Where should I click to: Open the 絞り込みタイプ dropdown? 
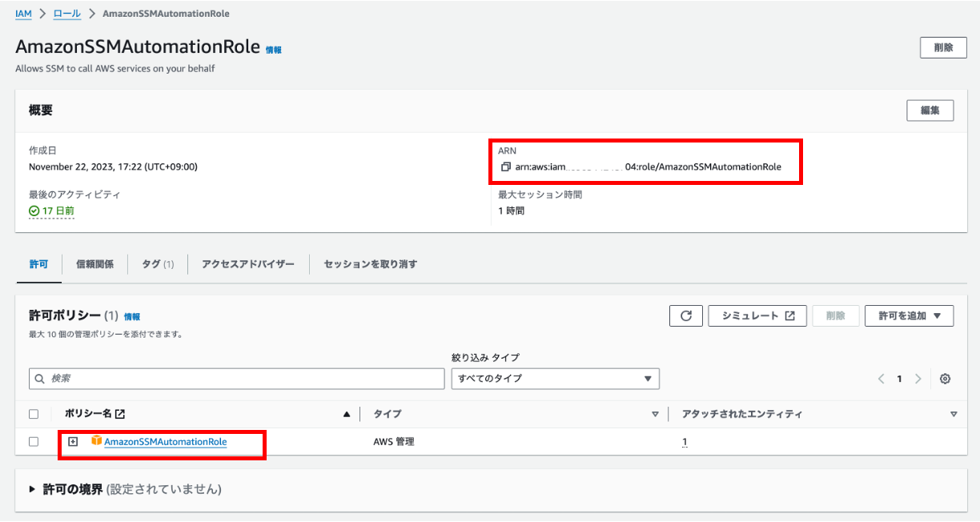555,379
